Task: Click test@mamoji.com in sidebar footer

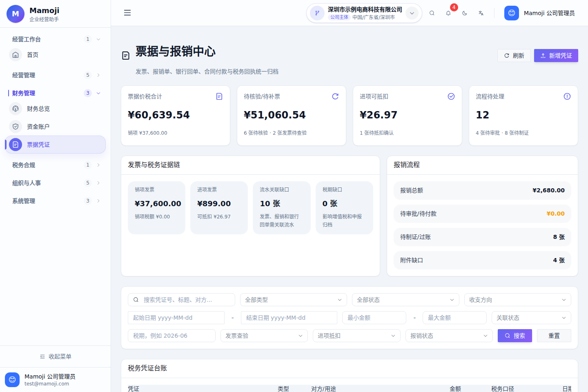Action: click(47, 384)
